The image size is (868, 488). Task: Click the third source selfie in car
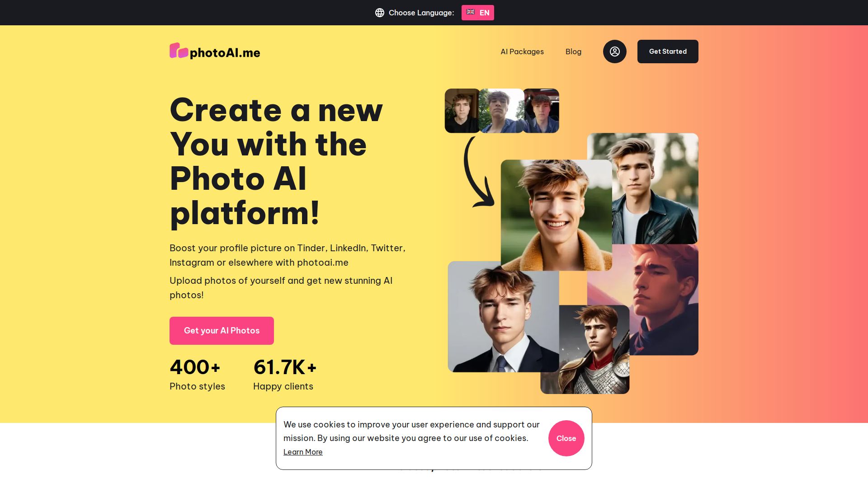541,111
